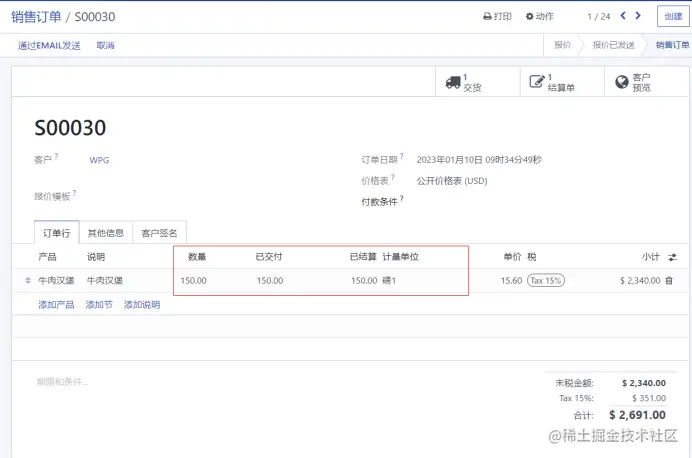Select the 报价已发送 status stage
The width and height of the screenshot is (692, 458).
pyautogui.click(x=613, y=45)
